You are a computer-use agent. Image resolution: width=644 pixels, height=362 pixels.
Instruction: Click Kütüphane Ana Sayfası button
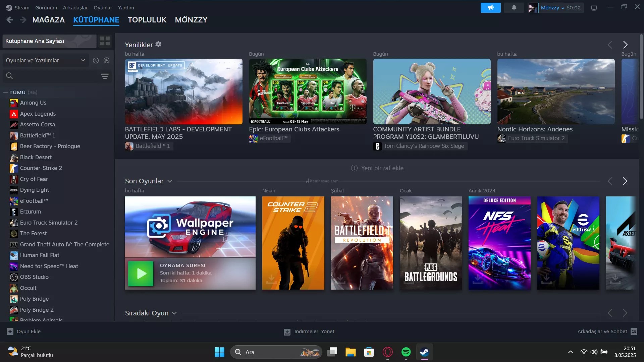(x=50, y=41)
